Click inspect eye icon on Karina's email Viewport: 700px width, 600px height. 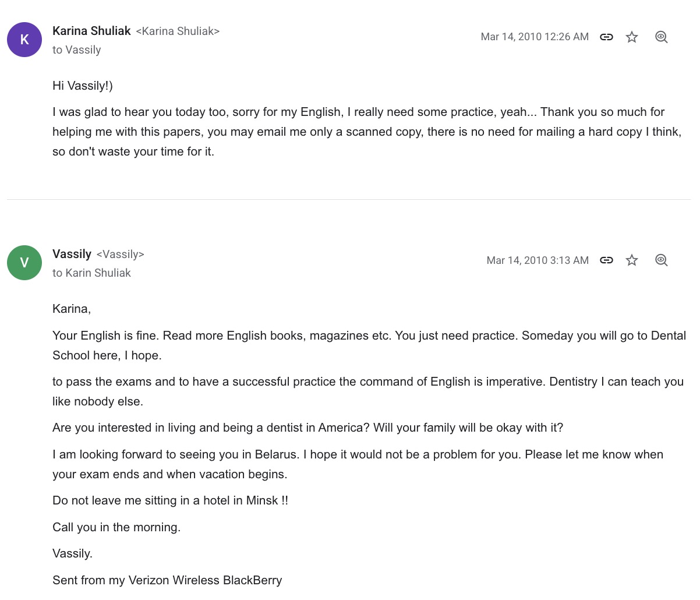661,37
